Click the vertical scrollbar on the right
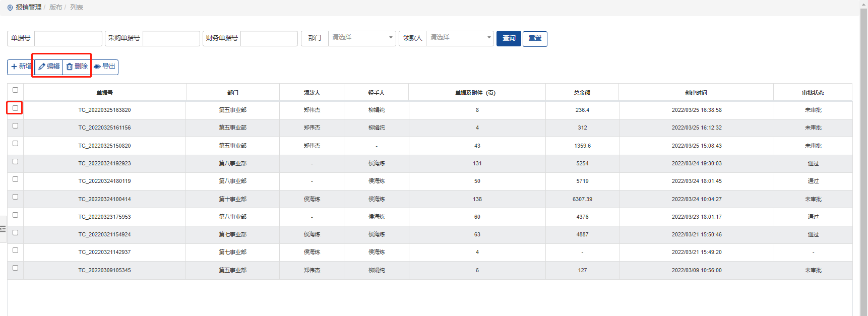Image resolution: width=868 pixels, height=316 pixels. [863, 151]
